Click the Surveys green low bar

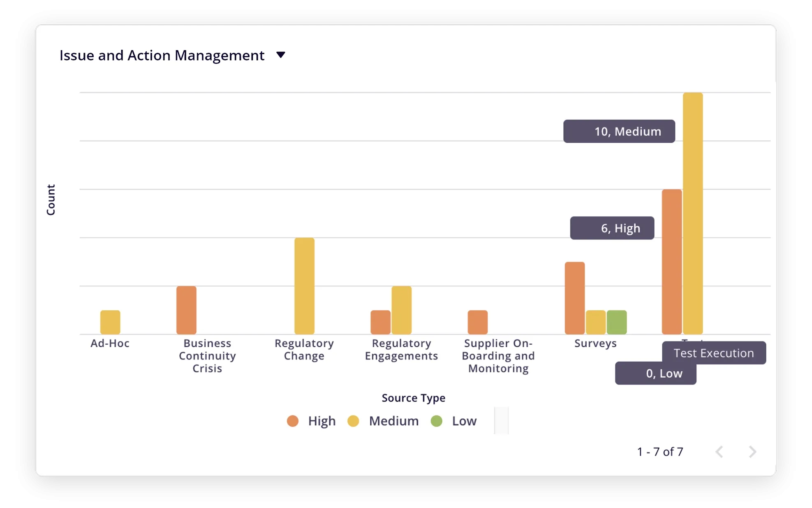pos(617,322)
